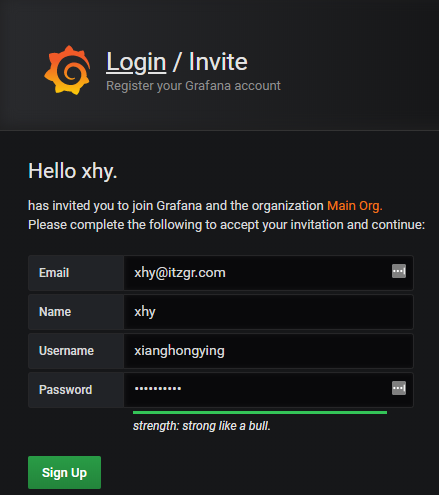Click the 'strong like a bull' strength text
Screen dimensions: 439x495
click(x=202, y=426)
